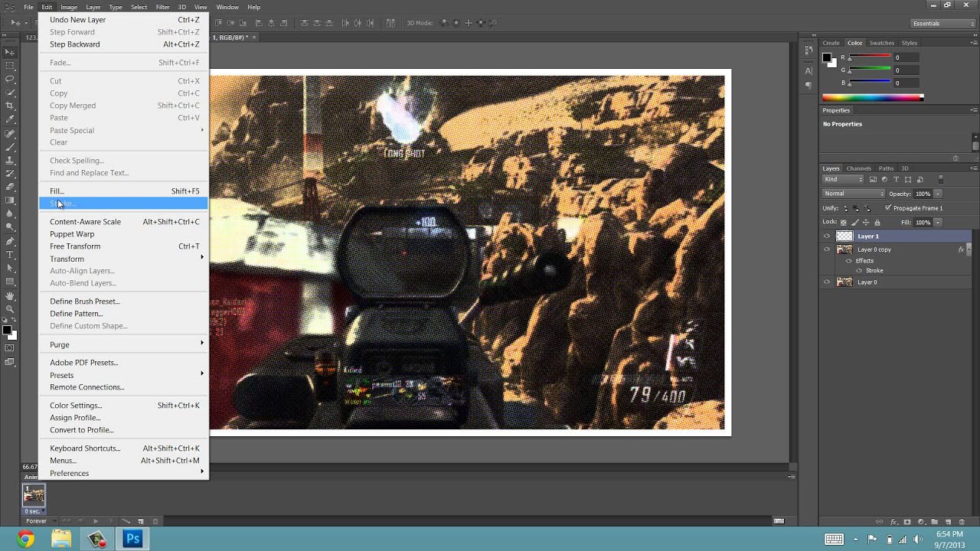The height and width of the screenshot is (551, 980).
Task: Select the Move tool
Action: (10, 52)
